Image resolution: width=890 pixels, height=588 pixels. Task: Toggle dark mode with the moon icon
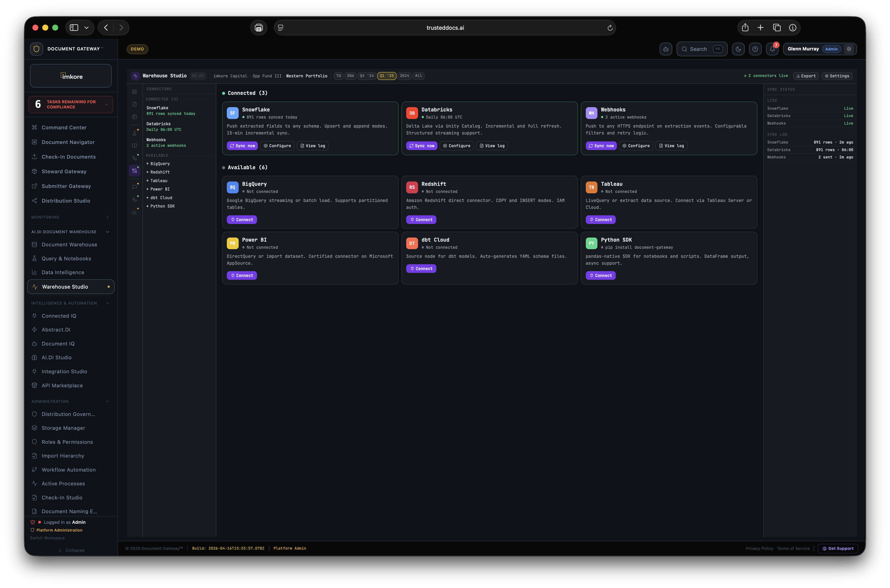tap(738, 49)
